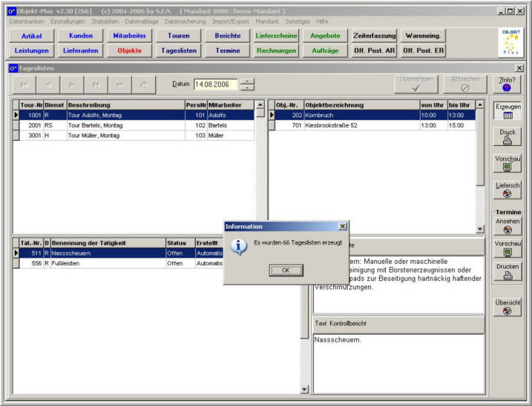Click into the Datum field
Image resolution: width=532 pixels, height=406 pixels.
(215, 84)
